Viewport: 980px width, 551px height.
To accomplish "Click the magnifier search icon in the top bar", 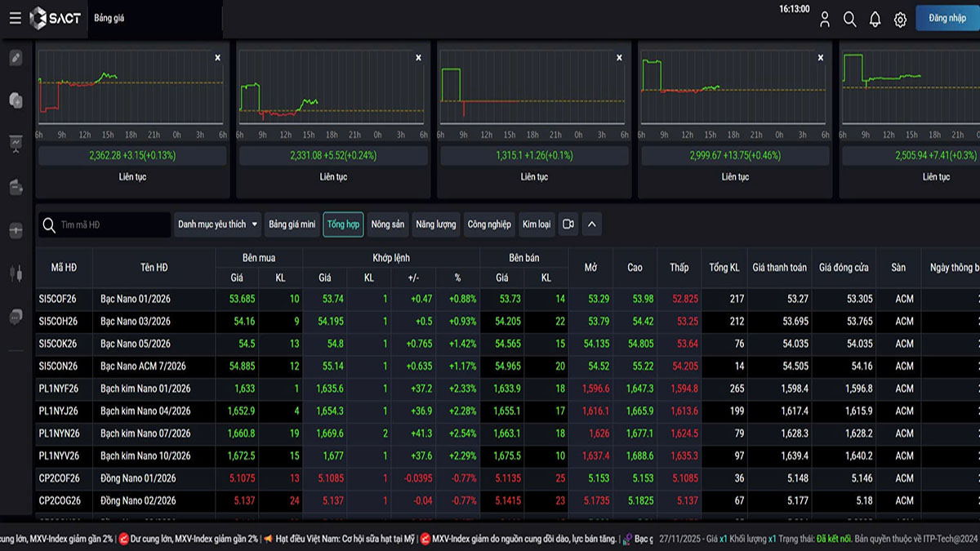I will 849,19.
